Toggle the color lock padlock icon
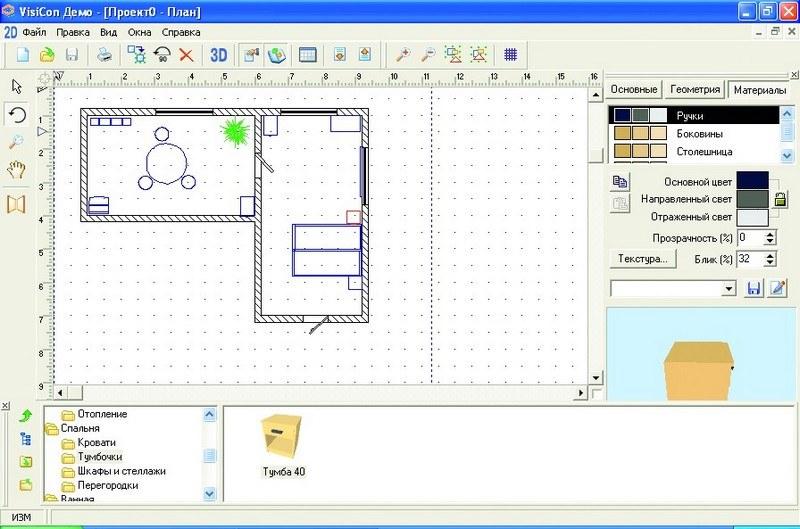Screen dimensions: 800x529 pyautogui.click(x=779, y=199)
